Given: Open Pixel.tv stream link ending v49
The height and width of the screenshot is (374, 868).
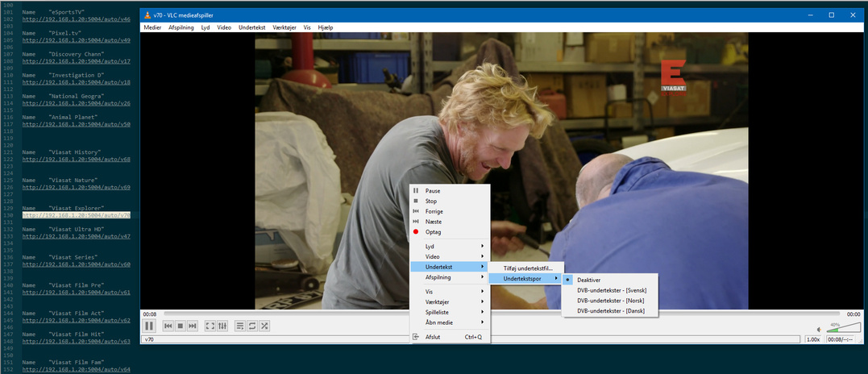Looking at the screenshot, I should (x=77, y=40).
